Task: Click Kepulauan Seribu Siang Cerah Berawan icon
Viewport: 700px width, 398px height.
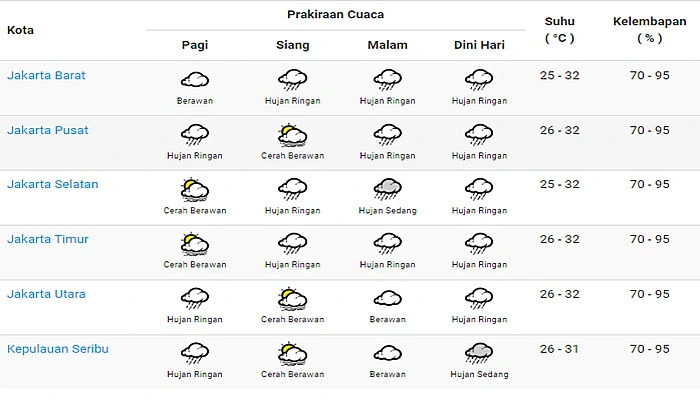Action: point(292,354)
